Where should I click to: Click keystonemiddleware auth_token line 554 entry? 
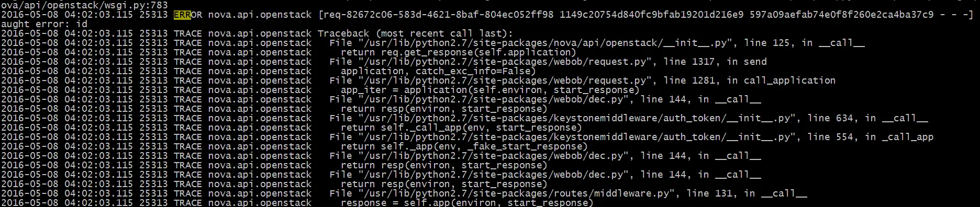pyautogui.click(x=631, y=137)
